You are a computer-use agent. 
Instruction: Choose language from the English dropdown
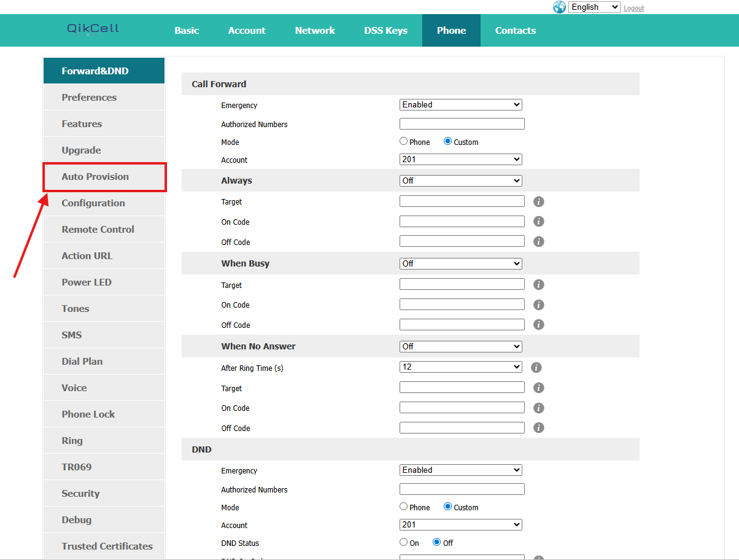pyautogui.click(x=594, y=7)
